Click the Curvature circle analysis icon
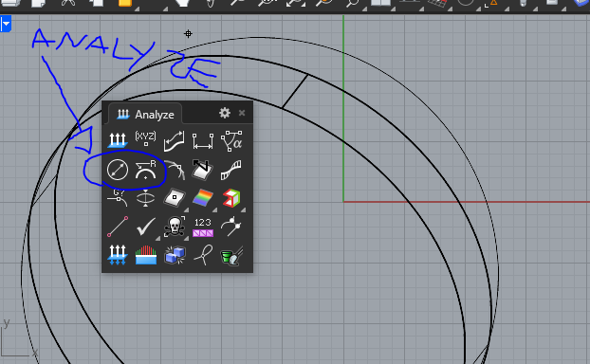This screenshot has width=590, height=364. (175, 170)
